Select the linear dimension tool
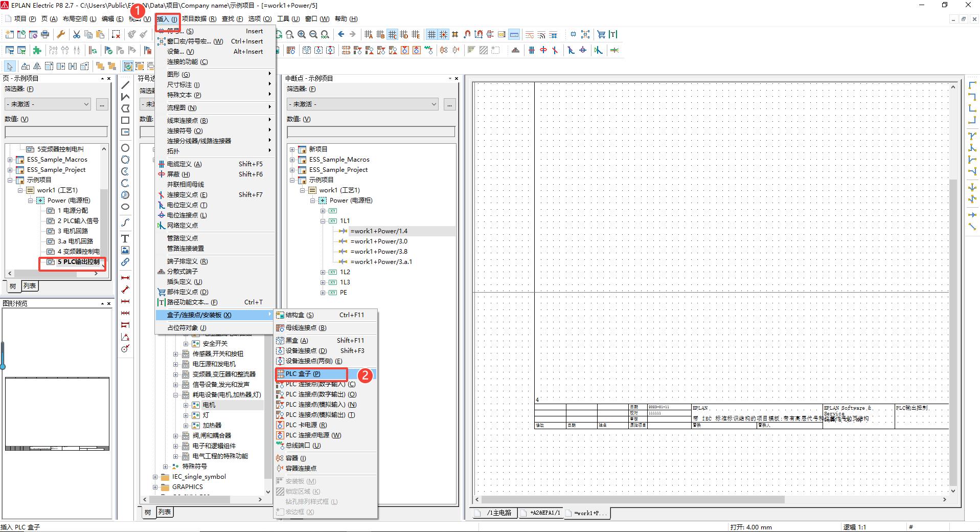 pos(125,278)
